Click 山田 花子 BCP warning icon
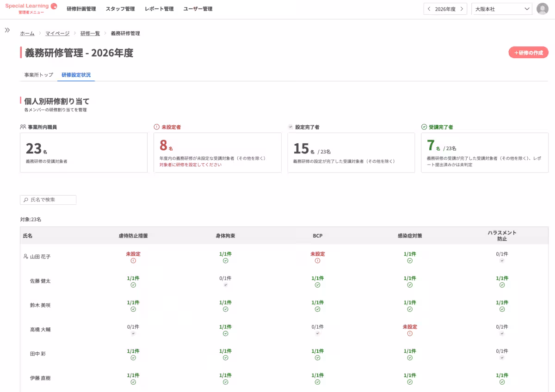This screenshot has width=555, height=392. (x=317, y=261)
